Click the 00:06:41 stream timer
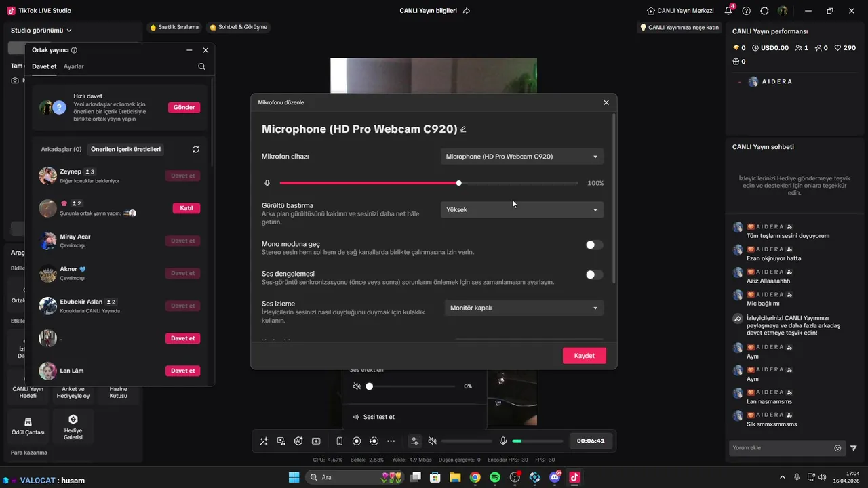The image size is (868, 488). (x=591, y=441)
